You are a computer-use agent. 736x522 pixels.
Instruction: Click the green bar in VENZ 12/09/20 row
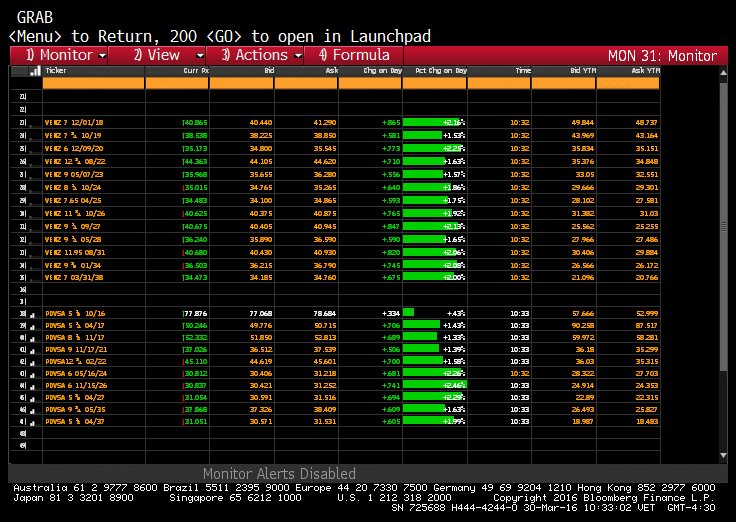(431, 148)
